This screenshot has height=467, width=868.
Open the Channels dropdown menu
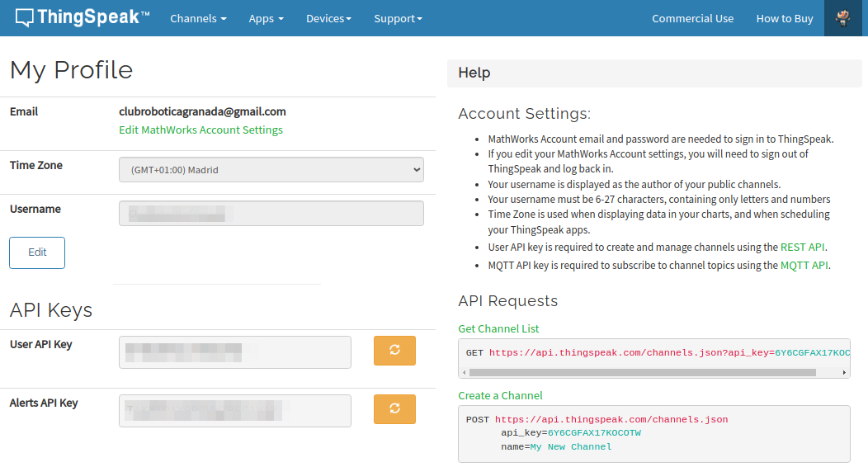(198, 18)
